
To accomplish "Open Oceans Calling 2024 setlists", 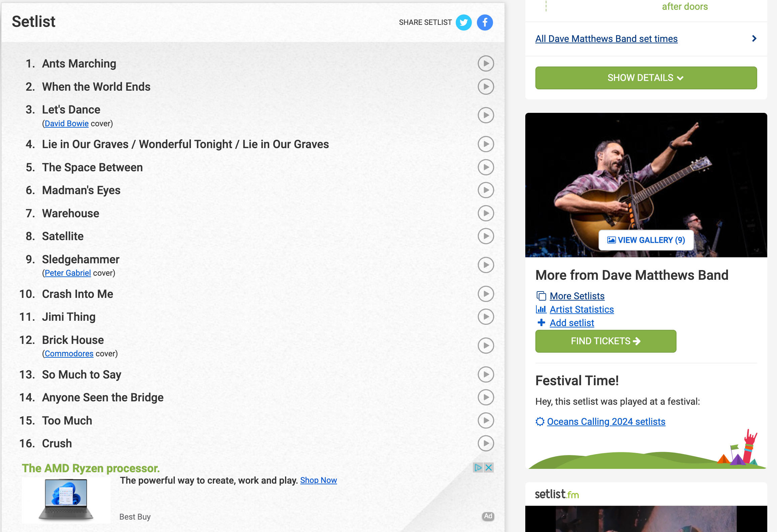I will pyautogui.click(x=606, y=422).
